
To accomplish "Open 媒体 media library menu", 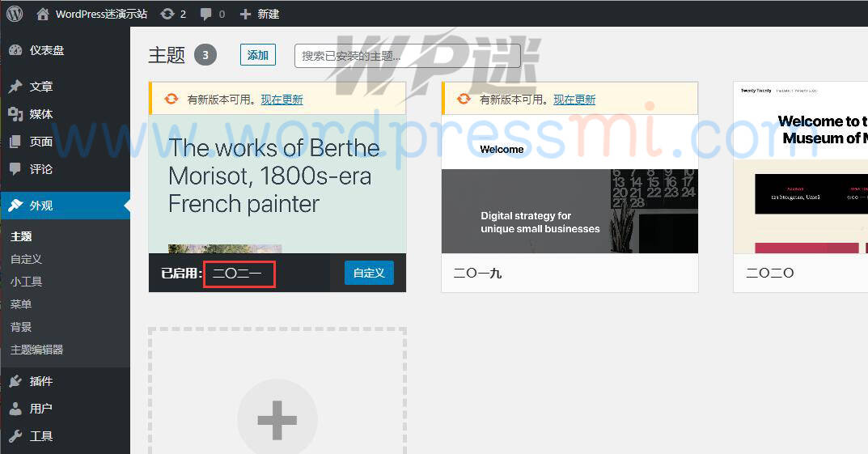I will (x=40, y=114).
